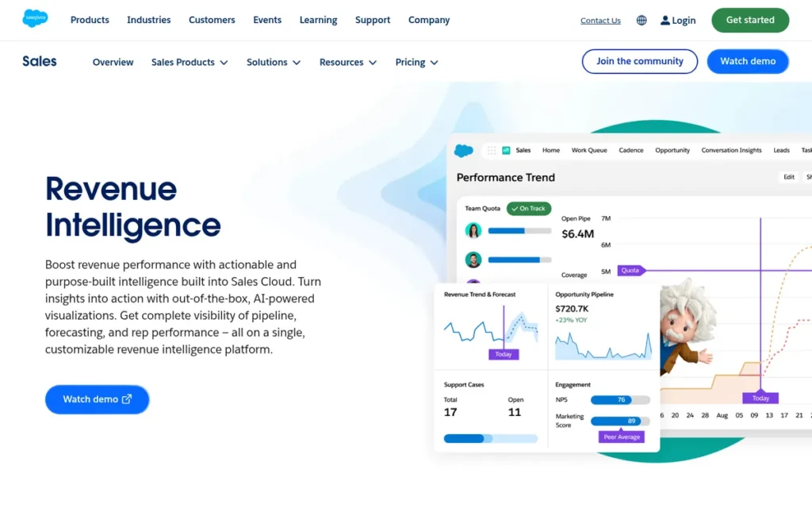This screenshot has width=812, height=508.
Task: Open the Support menu
Action: click(x=373, y=20)
